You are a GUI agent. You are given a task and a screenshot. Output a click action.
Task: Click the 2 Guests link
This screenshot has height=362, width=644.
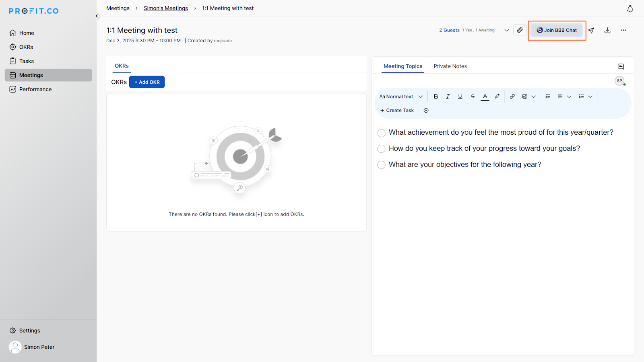coord(449,30)
